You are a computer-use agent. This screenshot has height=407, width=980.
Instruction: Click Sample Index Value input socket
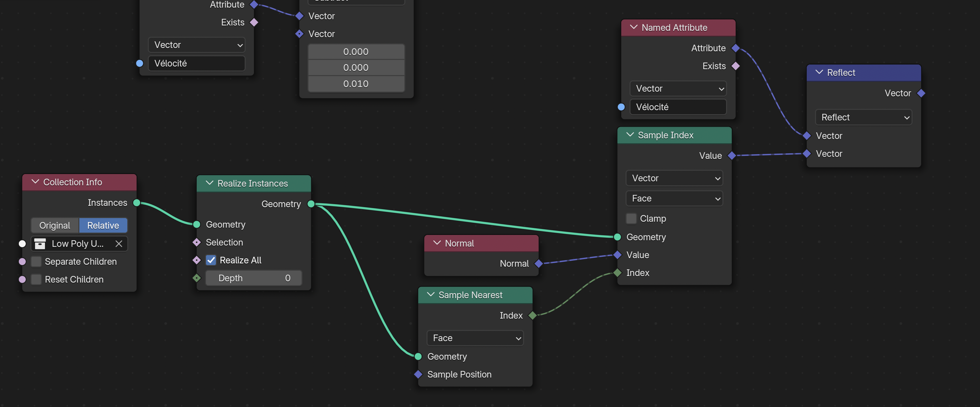[617, 255]
